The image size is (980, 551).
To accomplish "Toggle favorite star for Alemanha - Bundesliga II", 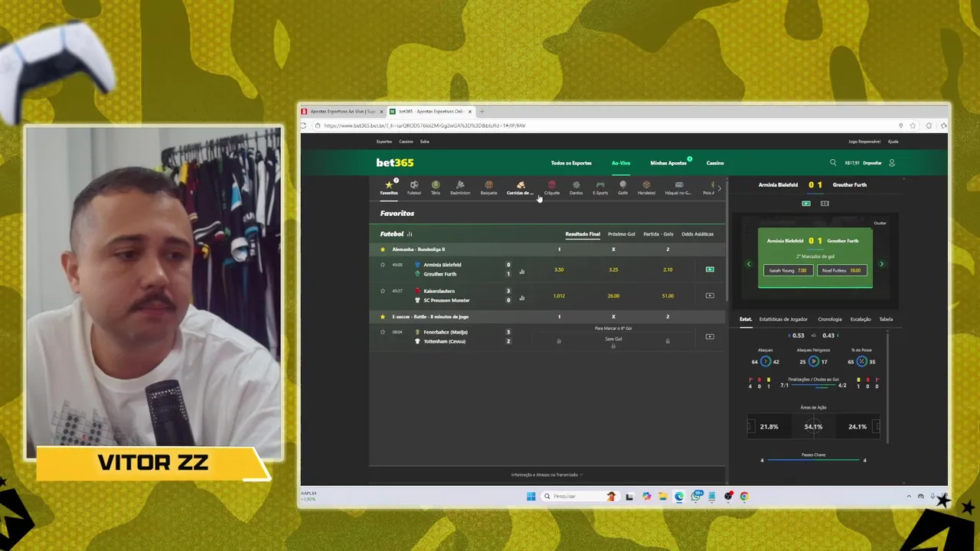I will [x=383, y=249].
